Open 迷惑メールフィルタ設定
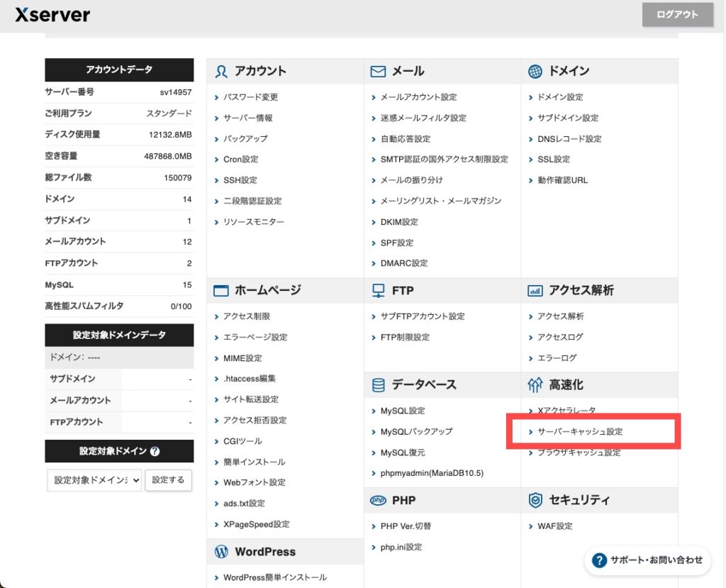The height and width of the screenshot is (588, 726). (x=423, y=118)
